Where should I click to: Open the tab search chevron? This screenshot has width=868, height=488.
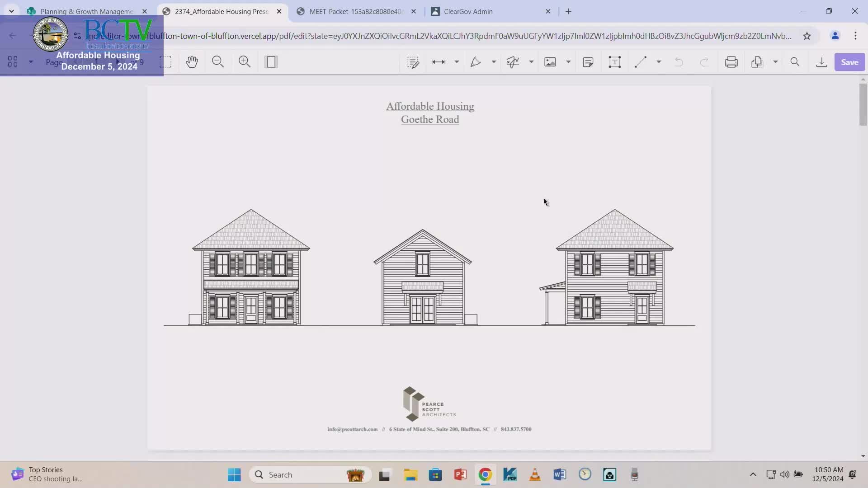11,11
